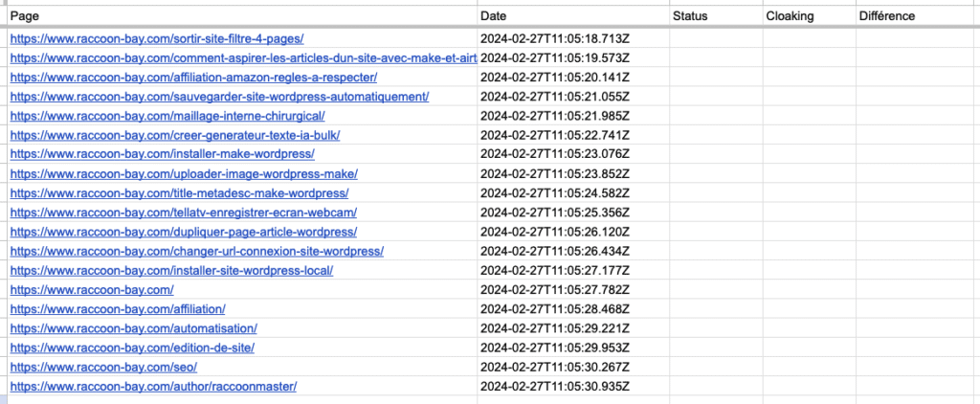Select empty Cloaking cell for edition-de-site row
Screen dimensions: 980x404
810,348
